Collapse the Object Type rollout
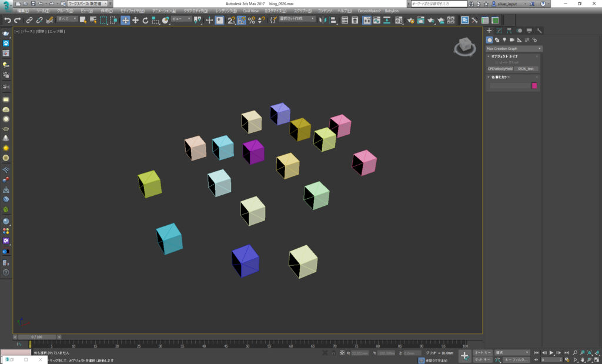602x364 pixels. (x=504, y=56)
